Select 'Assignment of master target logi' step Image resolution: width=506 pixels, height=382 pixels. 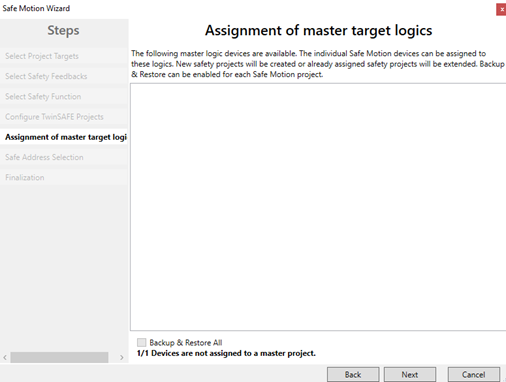point(63,137)
